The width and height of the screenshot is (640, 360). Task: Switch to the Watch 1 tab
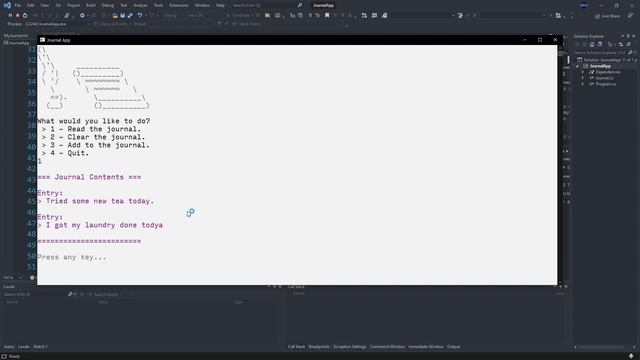click(40, 347)
